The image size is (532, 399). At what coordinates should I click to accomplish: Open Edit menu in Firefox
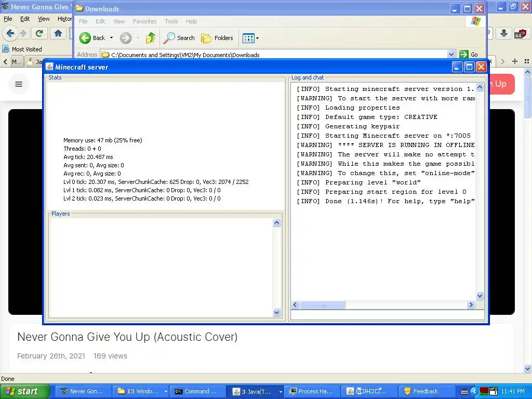(25, 19)
